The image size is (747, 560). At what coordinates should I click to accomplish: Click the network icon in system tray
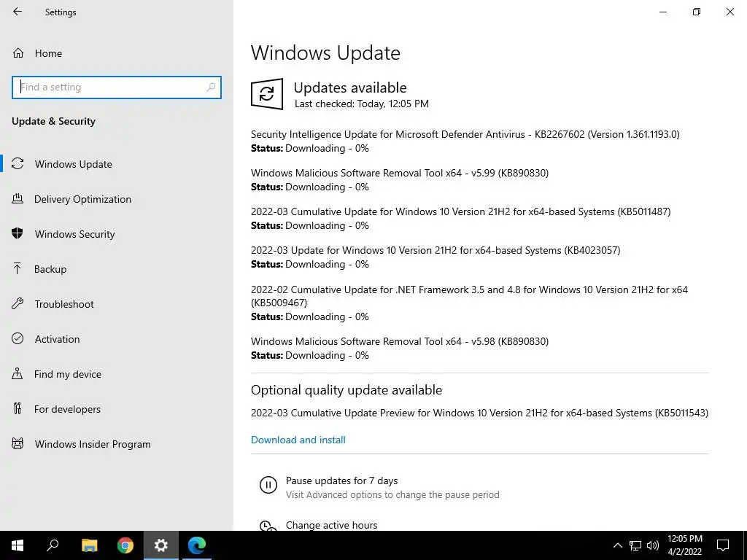[635, 545]
